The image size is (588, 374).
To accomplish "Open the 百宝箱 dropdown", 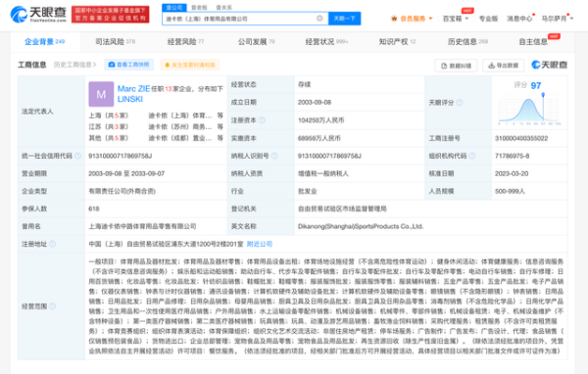I will (x=456, y=19).
